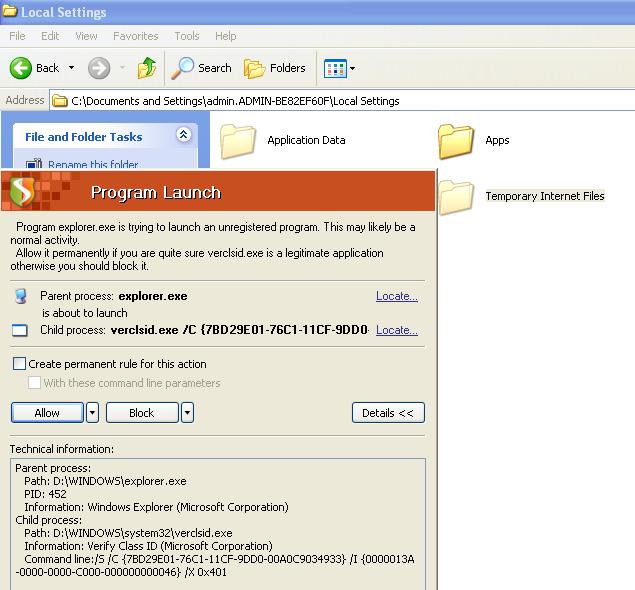The image size is (635, 590).
Task: Click the folder icon in Address bar
Action: (x=60, y=100)
